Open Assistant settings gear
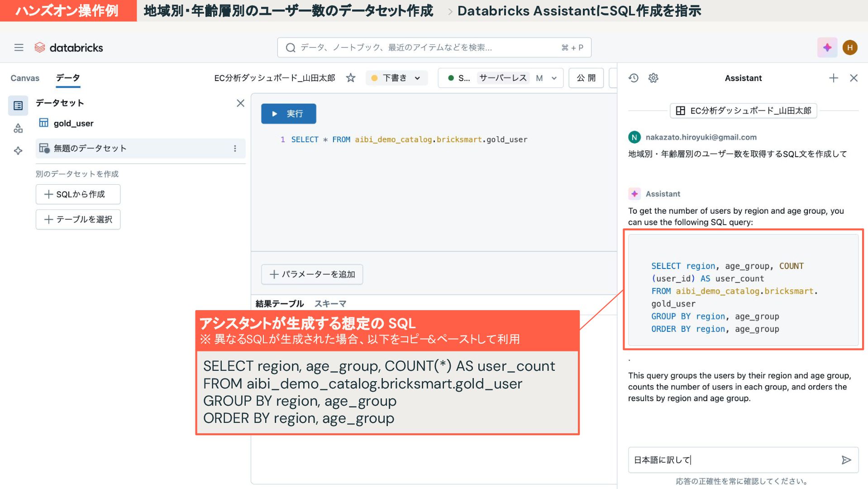This screenshot has height=489, width=868. click(x=653, y=78)
